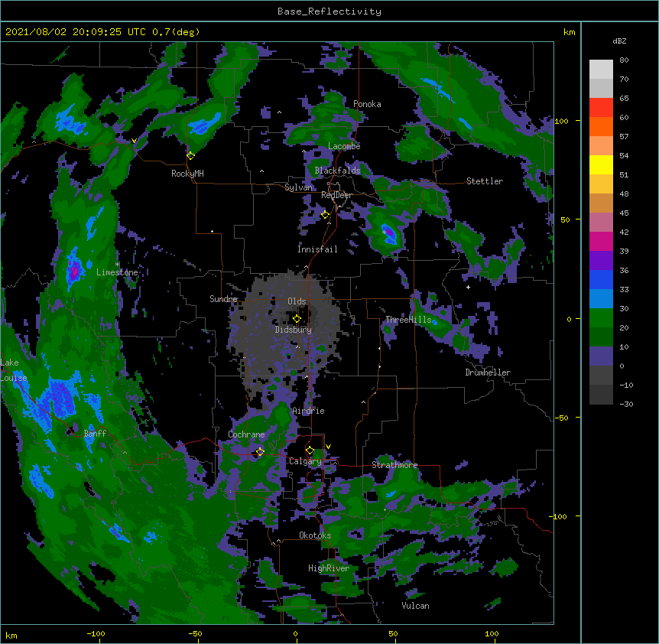Image resolution: width=659 pixels, height=644 pixels.
Task: Select the purple 36-39 dBZ legend swatch
Action: (x=601, y=260)
